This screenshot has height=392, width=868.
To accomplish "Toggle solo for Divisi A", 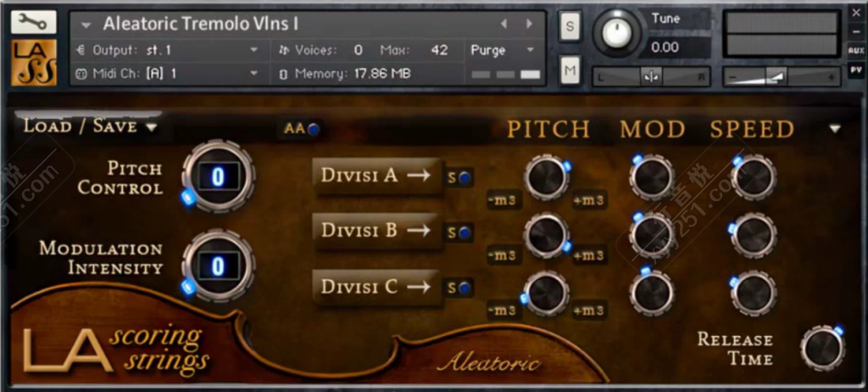I will [x=460, y=177].
